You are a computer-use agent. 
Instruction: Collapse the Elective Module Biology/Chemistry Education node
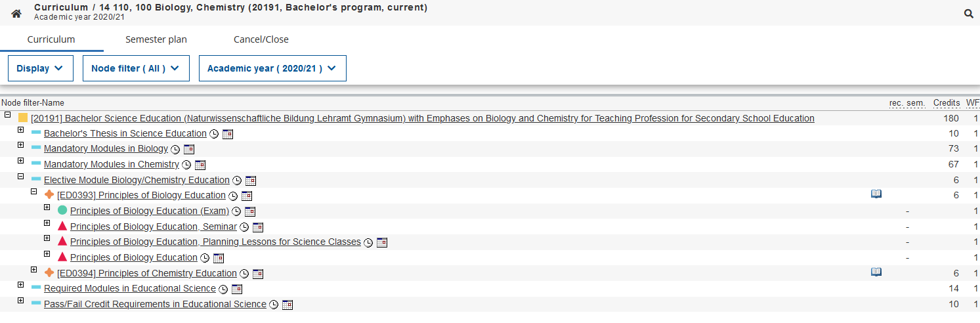(x=20, y=177)
